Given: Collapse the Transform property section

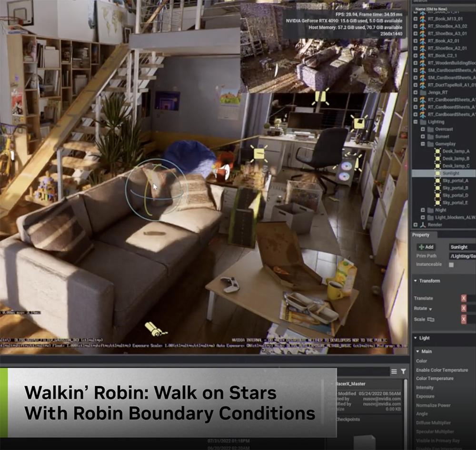Looking at the screenshot, I should [415, 281].
